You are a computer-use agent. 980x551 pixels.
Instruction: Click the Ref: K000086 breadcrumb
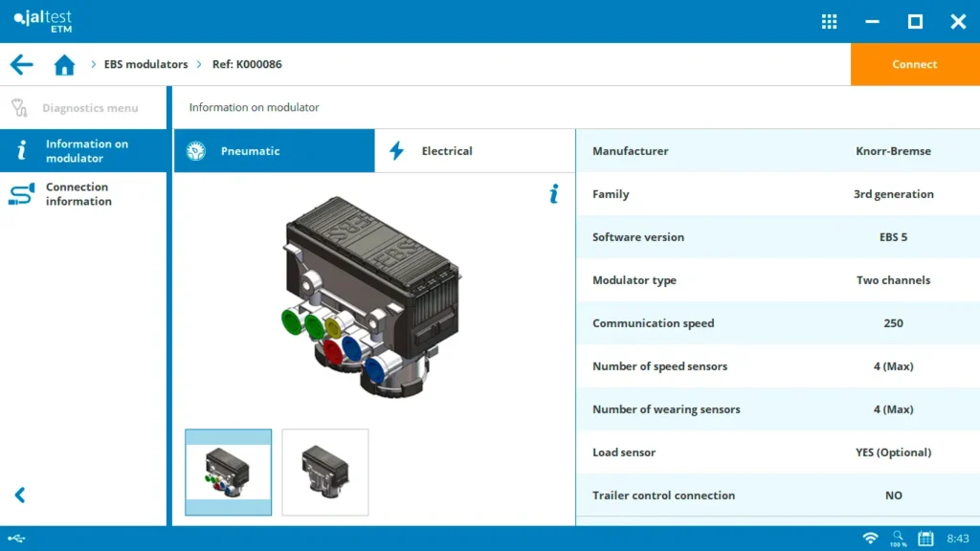coord(247,64)
